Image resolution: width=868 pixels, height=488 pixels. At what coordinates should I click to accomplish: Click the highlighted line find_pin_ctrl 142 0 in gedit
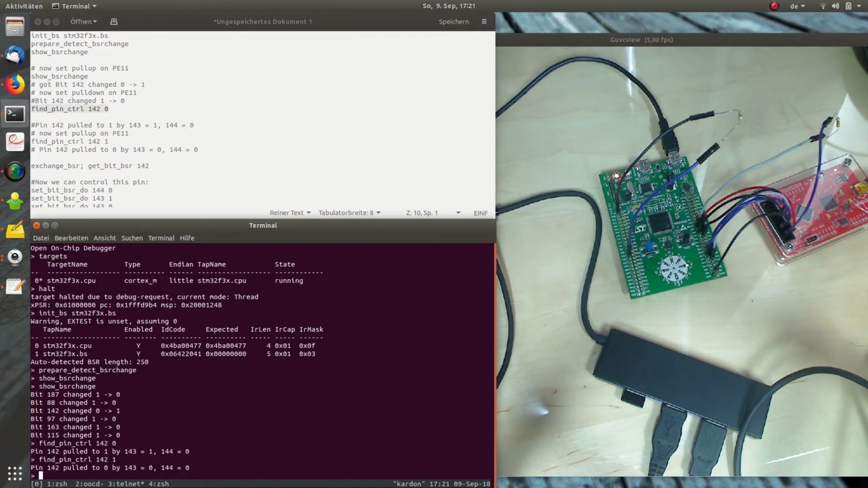[69, 108]
